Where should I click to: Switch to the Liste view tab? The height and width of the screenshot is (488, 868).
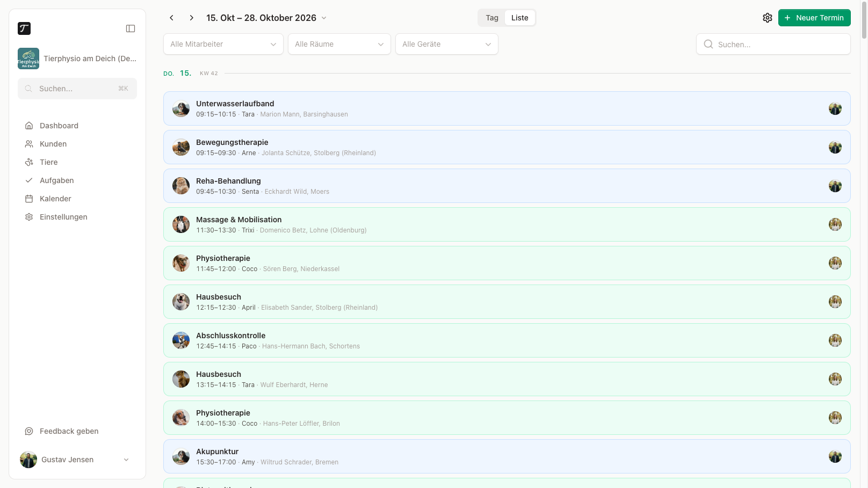coord(520,18)
